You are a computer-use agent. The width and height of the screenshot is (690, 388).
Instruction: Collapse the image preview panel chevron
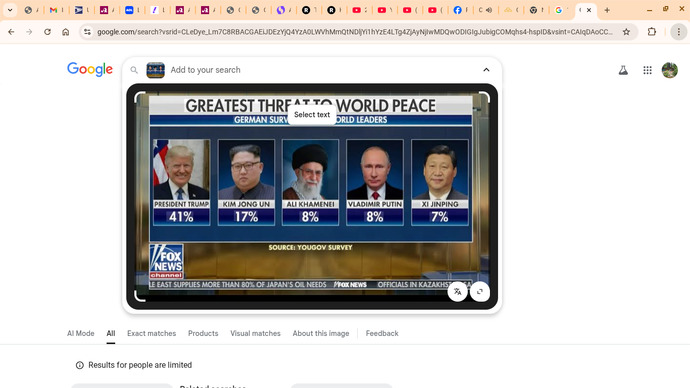486,70
